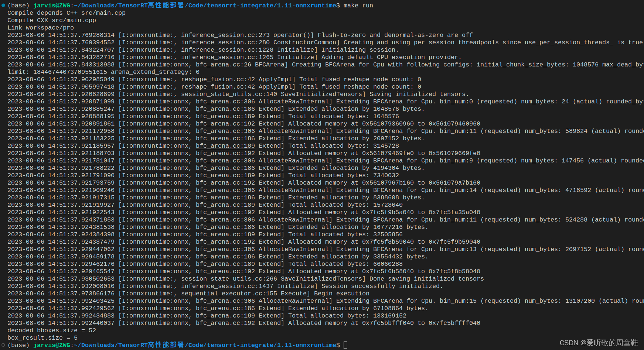Click memory address 0x7fc5bbfff040 text
The image size is (644, 350).
tap(388, 323)
